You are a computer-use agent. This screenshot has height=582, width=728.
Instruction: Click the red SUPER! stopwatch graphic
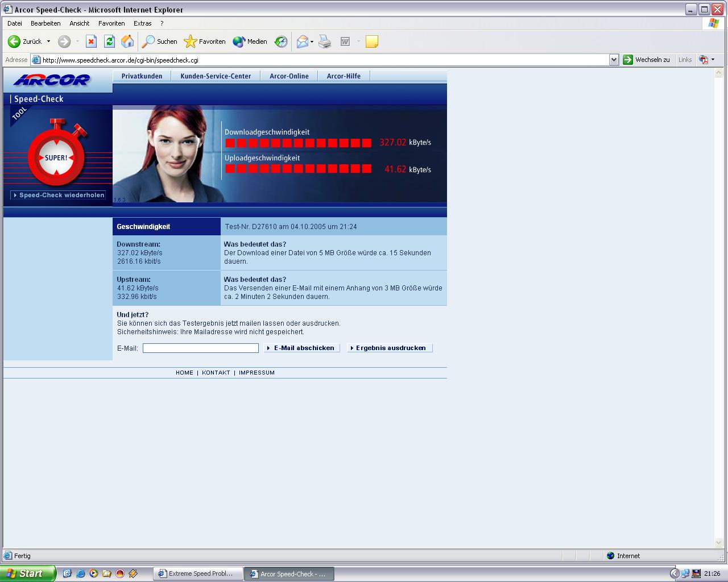coord(56,153)
